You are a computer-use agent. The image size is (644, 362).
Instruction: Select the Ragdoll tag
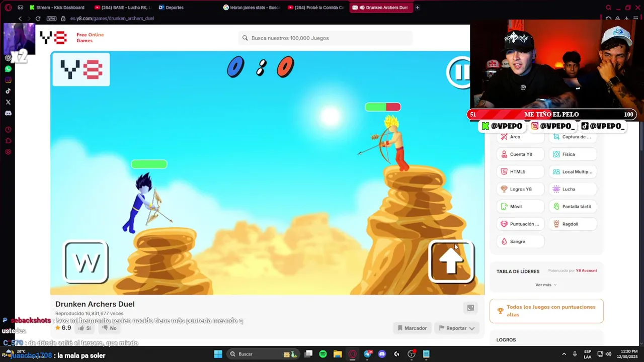click(573, 224)
